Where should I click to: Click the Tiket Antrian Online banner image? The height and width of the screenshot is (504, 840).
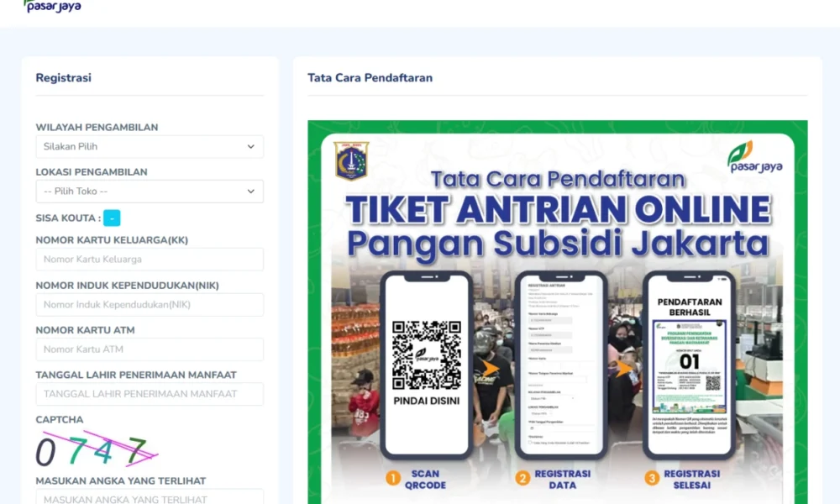[558, 312]
